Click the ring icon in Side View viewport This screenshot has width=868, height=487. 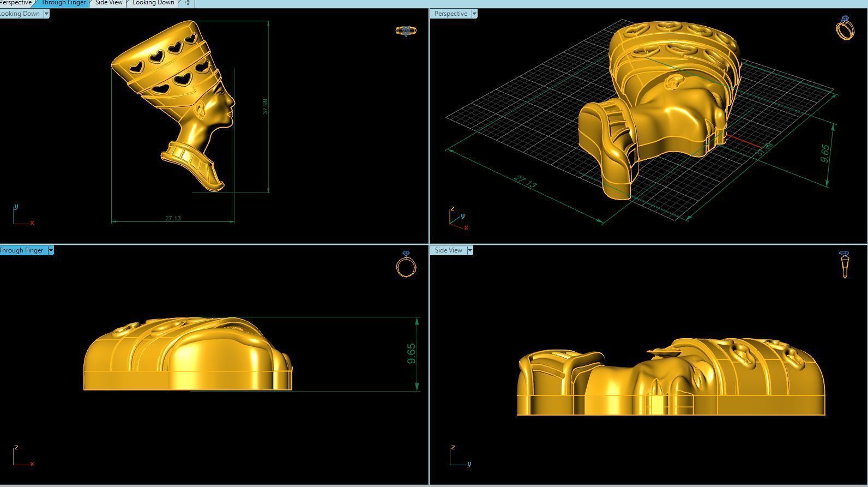point(845,264)
